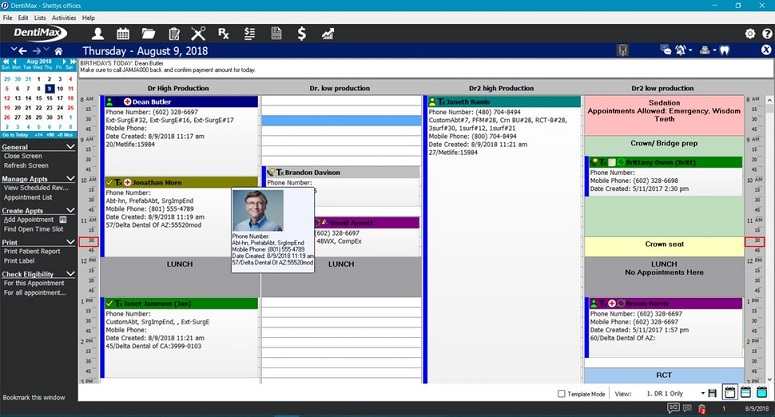Toggle the Template Mode checkbox
This screenshot has width=775, height=417.
[561, 394]
